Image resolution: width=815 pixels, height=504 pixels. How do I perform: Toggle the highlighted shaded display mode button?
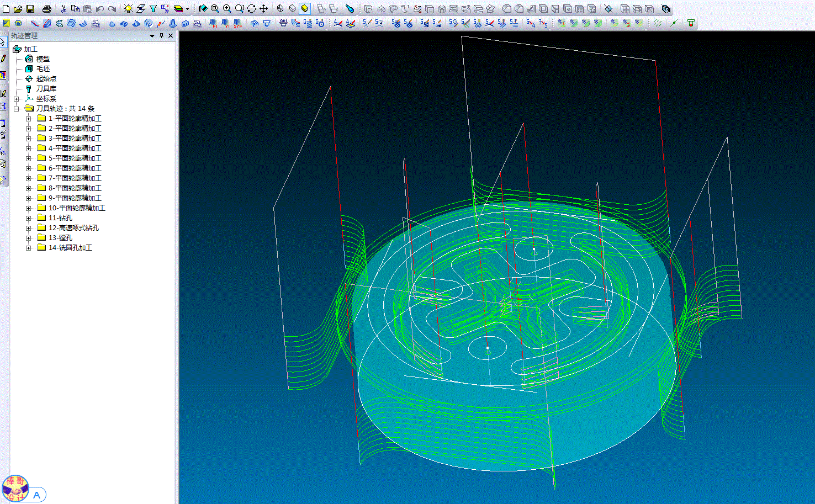tap(305, 9)
